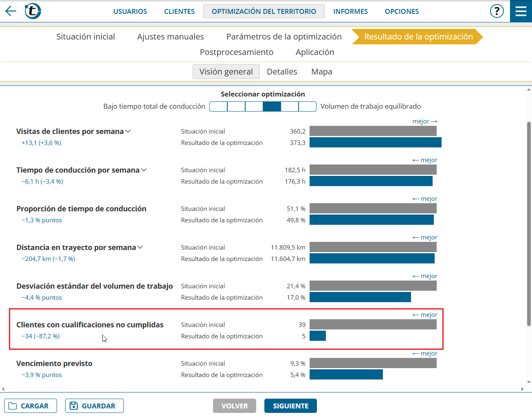Go to Situación inicial step
This screenshot has height=419, width=532.
(x=86, y=37)
